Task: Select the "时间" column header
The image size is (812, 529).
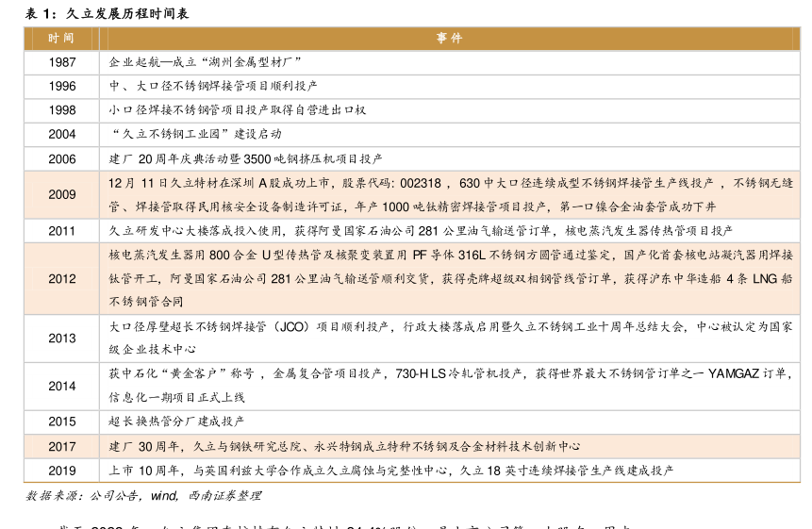Action: coord(62,38)
